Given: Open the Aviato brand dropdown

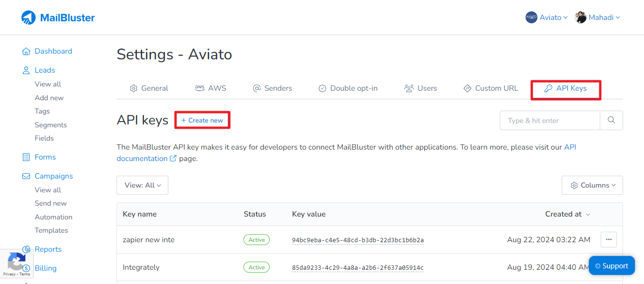Looking at the screenshot, I should point(546,18).
